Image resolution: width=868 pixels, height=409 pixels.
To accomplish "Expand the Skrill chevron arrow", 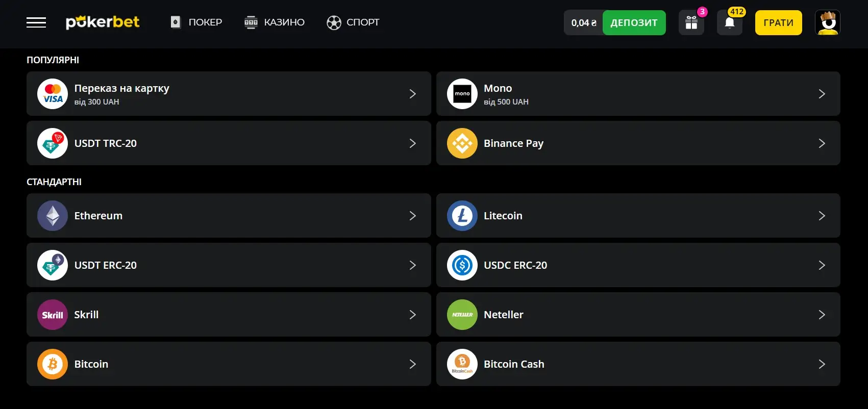I will point(413,315).
